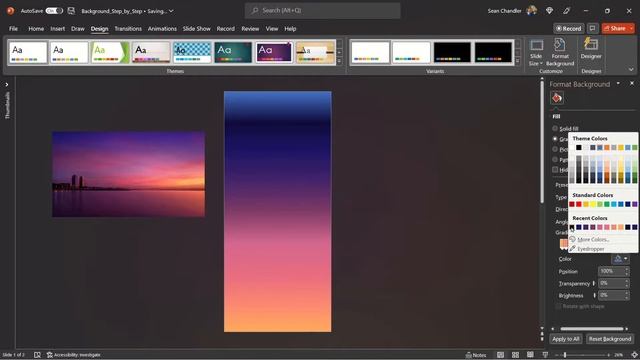The image size is (640, 360).
Task: Open the Review tab
Action: [x=250, y=29]
